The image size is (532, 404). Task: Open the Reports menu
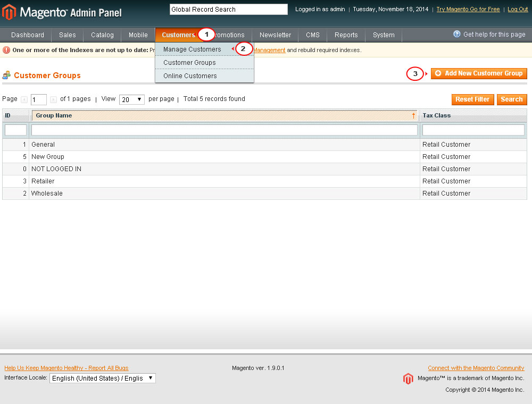(346, 35)
